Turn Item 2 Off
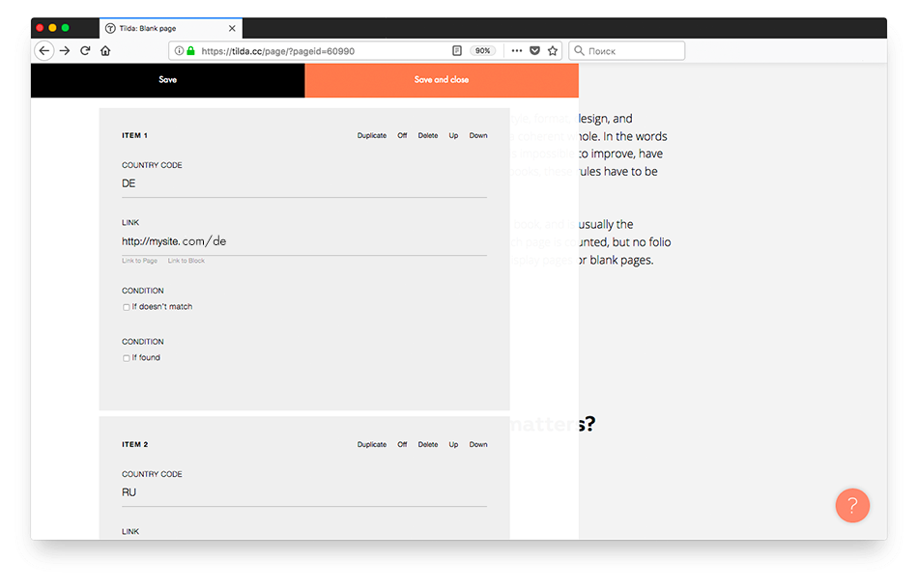 tap(402, 444)
